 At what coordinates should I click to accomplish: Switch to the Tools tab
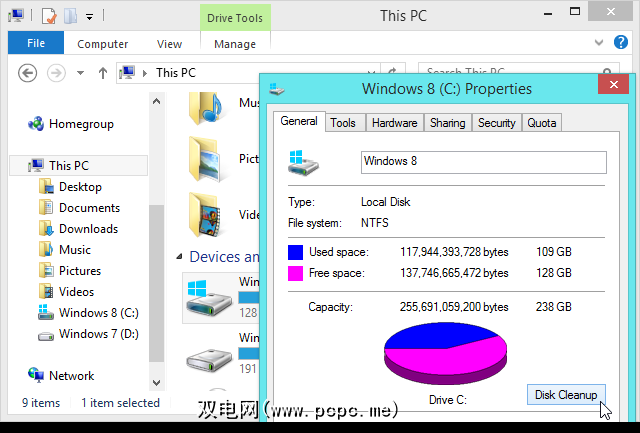pyautogui.click(x=343, y=123)
